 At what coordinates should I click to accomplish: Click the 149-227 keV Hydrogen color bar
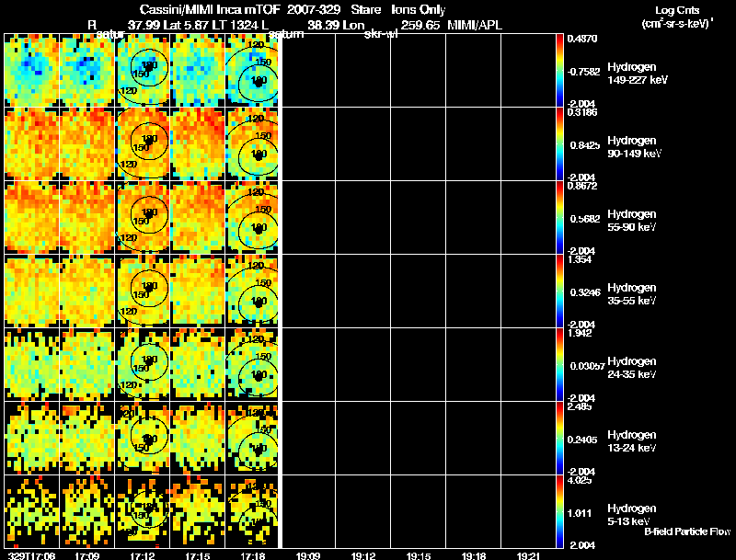click(x=561, y=69)
